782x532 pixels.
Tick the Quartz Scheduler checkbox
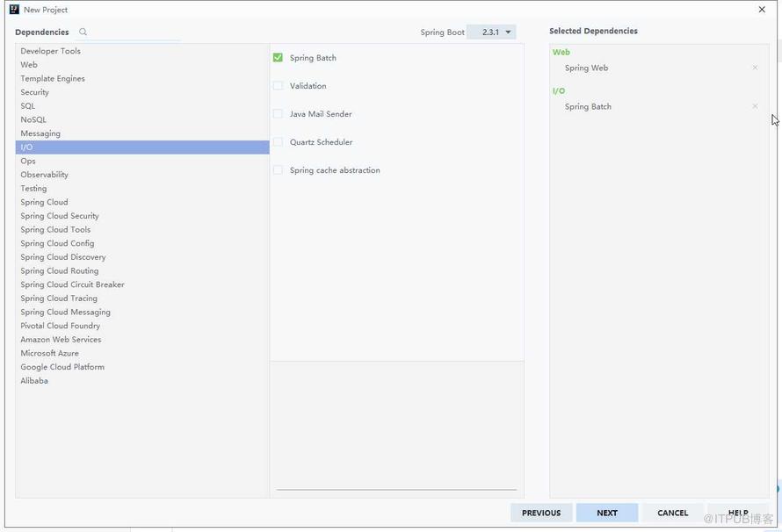coord(278,142)
